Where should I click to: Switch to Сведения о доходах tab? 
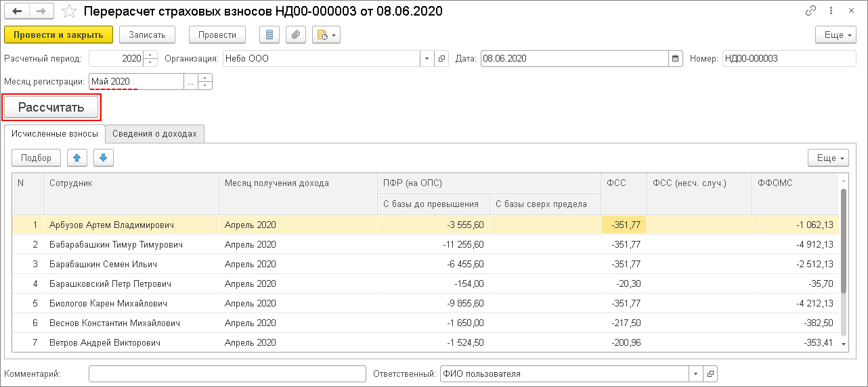[155, 134]
